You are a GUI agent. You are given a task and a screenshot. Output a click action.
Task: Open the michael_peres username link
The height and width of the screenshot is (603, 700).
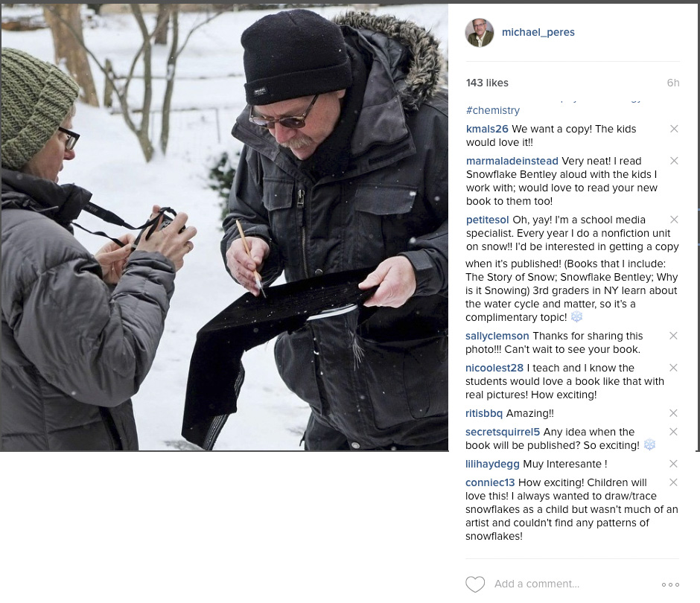click(x=538, y=32)
